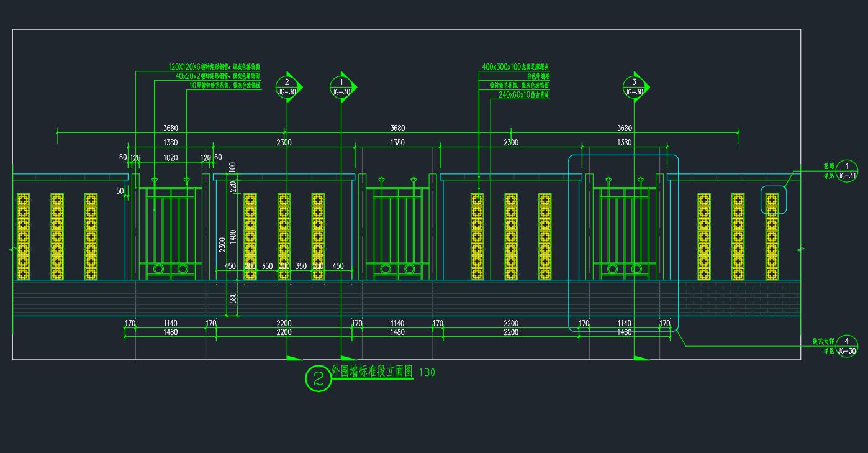Click the small cyan detail box on lattice
868x453 pixels.
(774, 199)
